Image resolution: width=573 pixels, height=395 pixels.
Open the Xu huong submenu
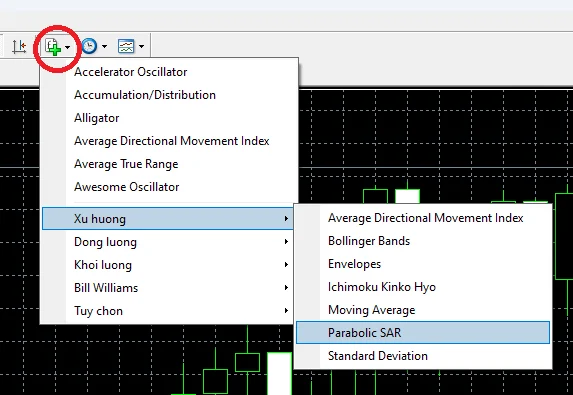pyautogui.click(x=168, y=219)
